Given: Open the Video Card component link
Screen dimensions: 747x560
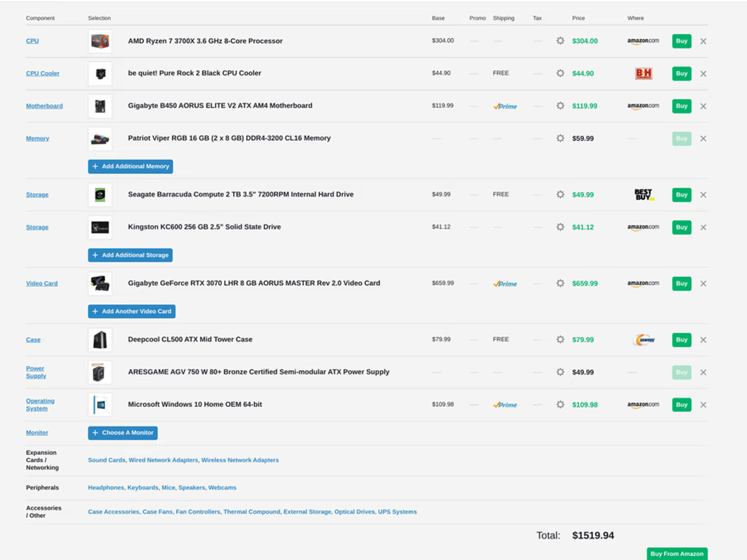Looking at the screenshot, I should click(x=42, y=283).
